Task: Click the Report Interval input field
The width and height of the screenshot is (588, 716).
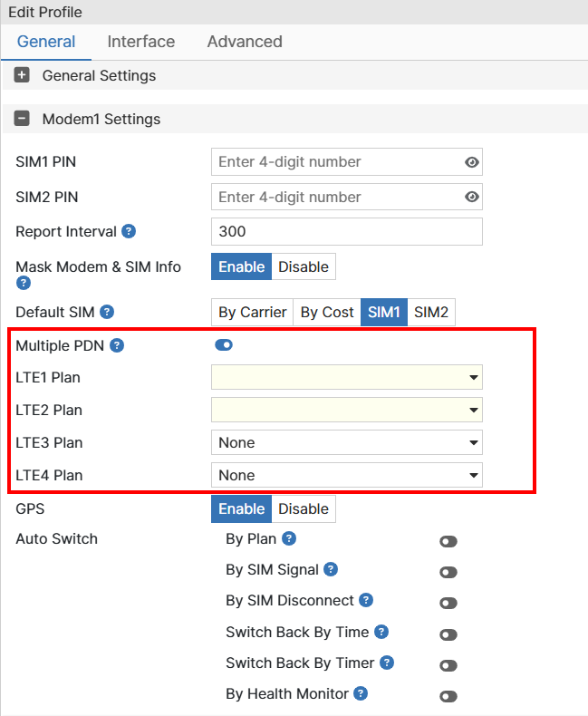Action: pos(346,231)
